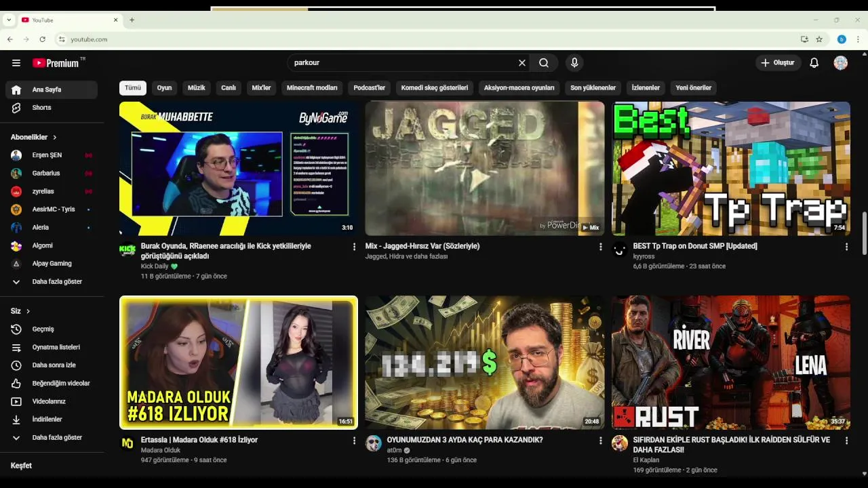Expand the Abonelikler section
Viewport: 868px width, 488px height.
pyautogui.click(x=34, y=137)
